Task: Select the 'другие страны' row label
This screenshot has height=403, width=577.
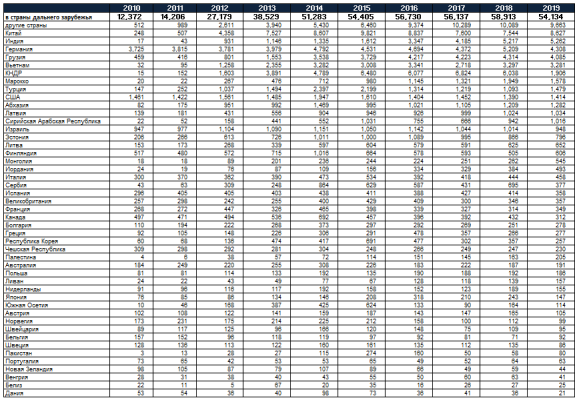Action: click(26, 25)
